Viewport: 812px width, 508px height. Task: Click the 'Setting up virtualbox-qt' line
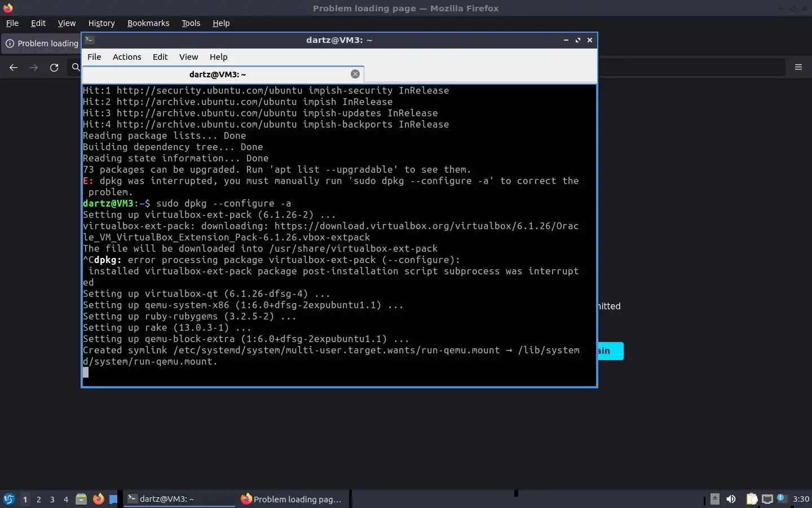point(206,294)
